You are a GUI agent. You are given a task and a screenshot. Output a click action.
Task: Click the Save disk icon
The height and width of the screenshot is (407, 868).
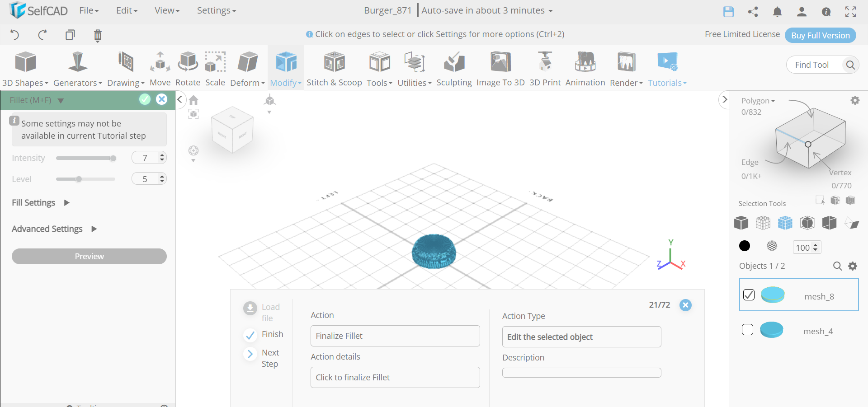coord(728,12)
